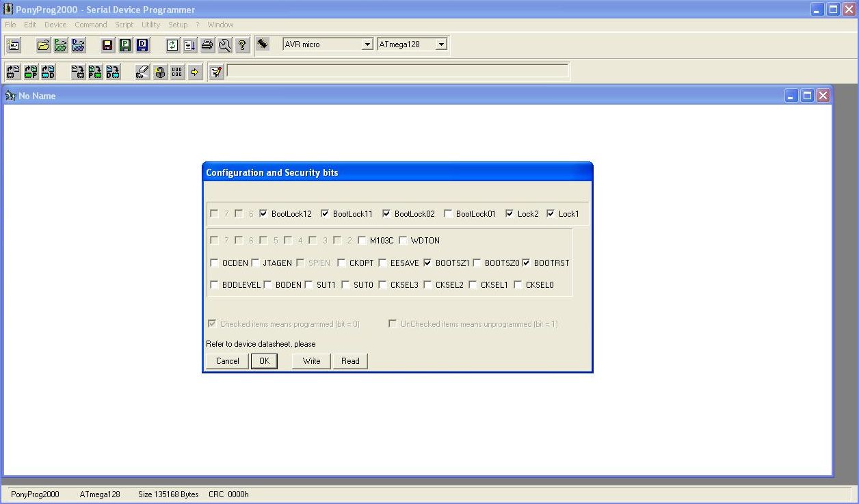859x504 pixels.
Task: Uncheck the BOOTSZ1 checkbox
Action: pos(427,263)
